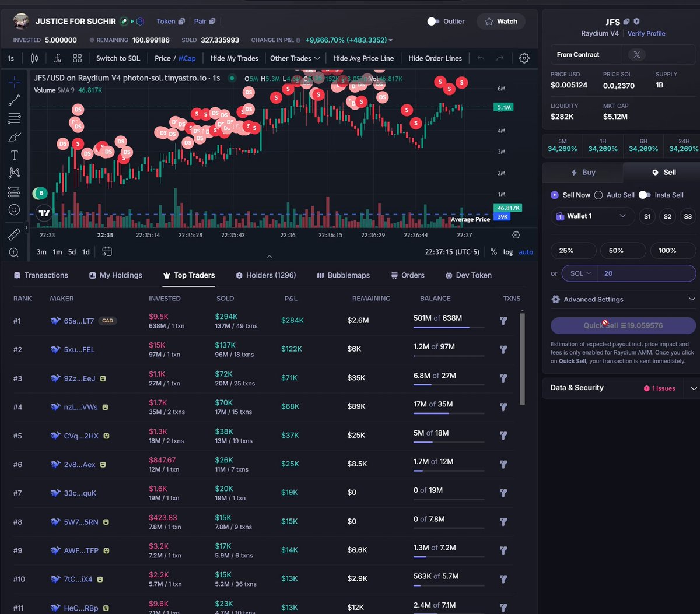Click the blue 39K average price marker
The width and height of the screenshot is (700, 614).
click(x=503, y=217)
